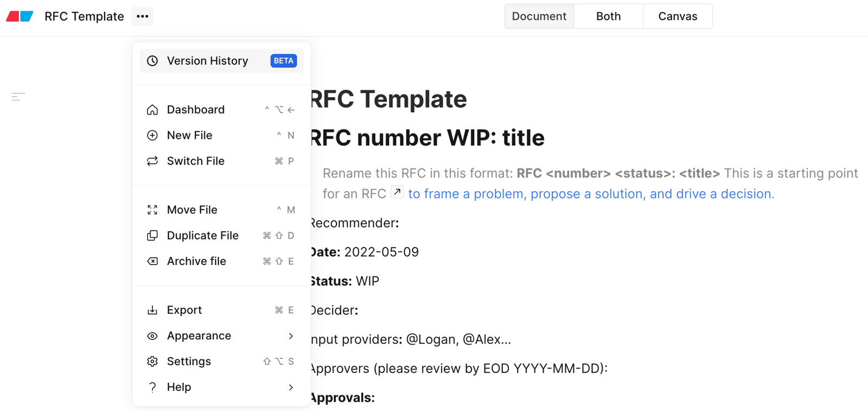Screen dimensions: 868x411
Task: Select the Document view tab
Action: (x=539, y=16)
